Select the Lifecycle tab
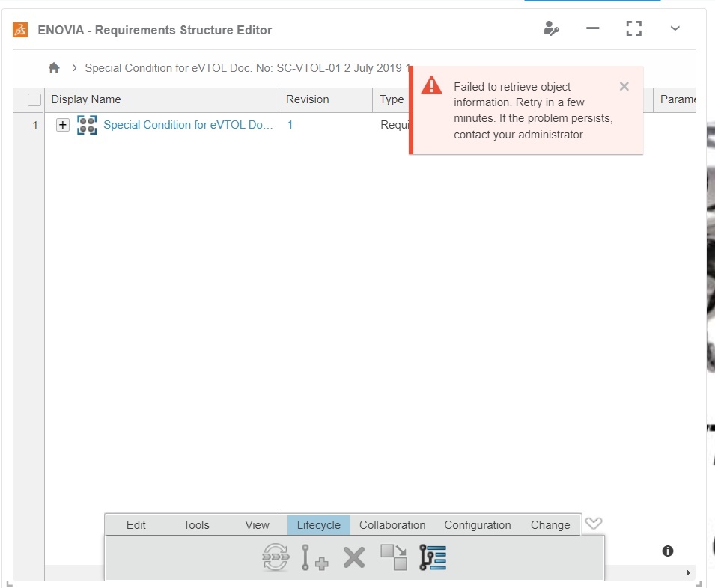 click(319, 525)
